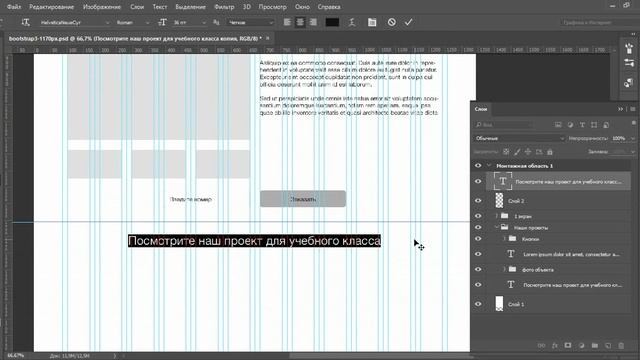Open the Слои menu
640x360 pixels.
click(137, 7)
